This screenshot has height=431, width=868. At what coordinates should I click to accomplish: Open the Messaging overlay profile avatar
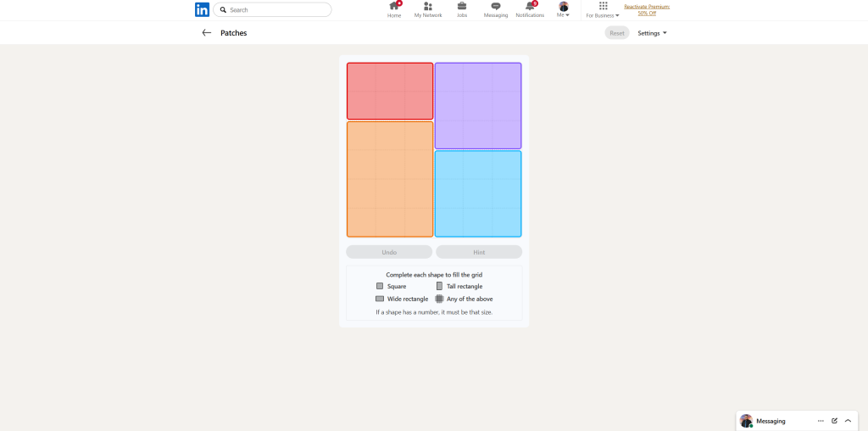coord(746,421)
